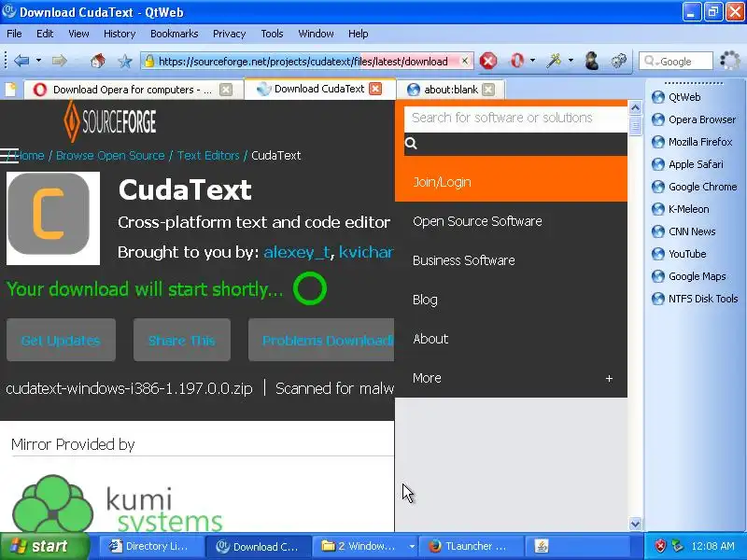This screenshot has height=560, width=747.
Task: Close the about:blank tab
Action: point(487,90)
